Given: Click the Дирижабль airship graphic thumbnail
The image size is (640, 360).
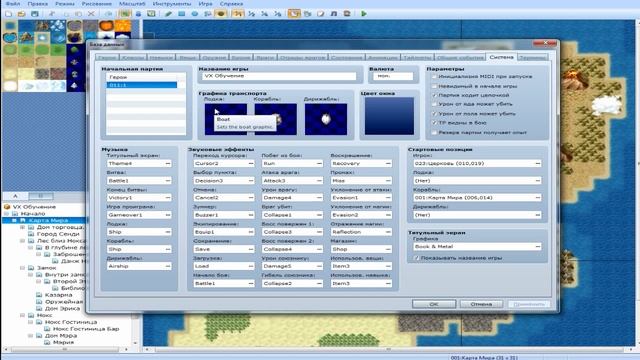Looking at the screenshot, I should click(326, 119).
